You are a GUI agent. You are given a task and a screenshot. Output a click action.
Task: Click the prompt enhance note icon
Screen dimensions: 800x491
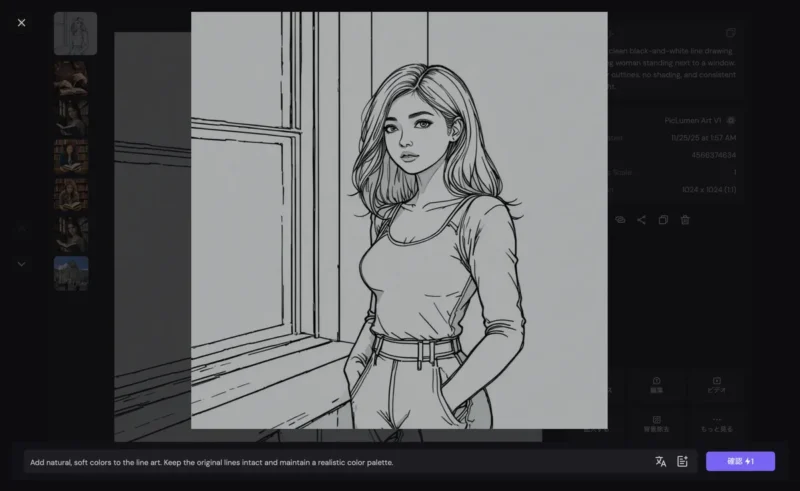coord(683,461)
